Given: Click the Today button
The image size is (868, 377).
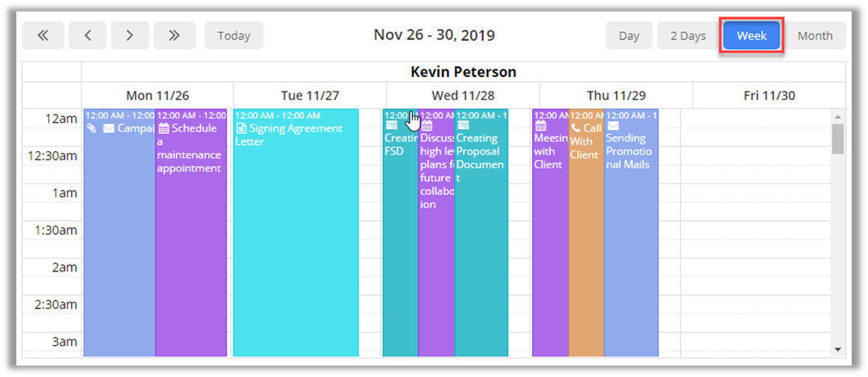Looking at the screenshot, I should 234,35.
